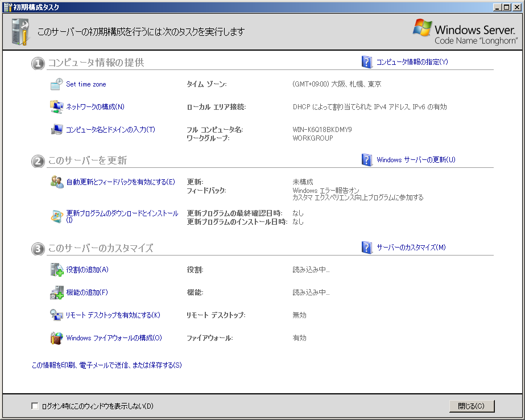Open 自動更新とフィードバックを有効にする(E) link

click(121, 182)
